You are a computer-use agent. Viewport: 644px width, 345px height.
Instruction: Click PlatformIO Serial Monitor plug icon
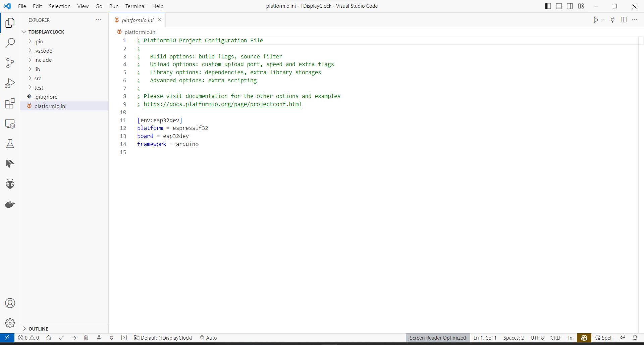[x=111, y=338]
